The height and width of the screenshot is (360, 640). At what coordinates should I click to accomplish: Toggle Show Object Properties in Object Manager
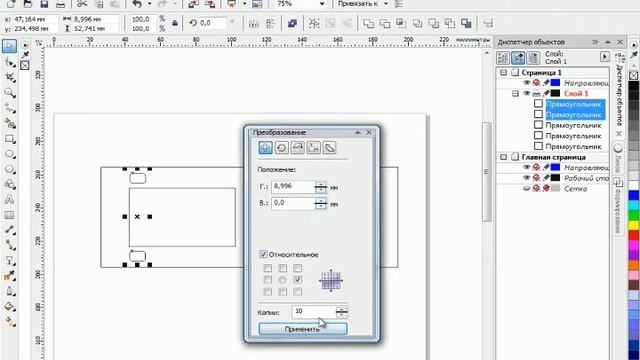click(x=503, y=58)
